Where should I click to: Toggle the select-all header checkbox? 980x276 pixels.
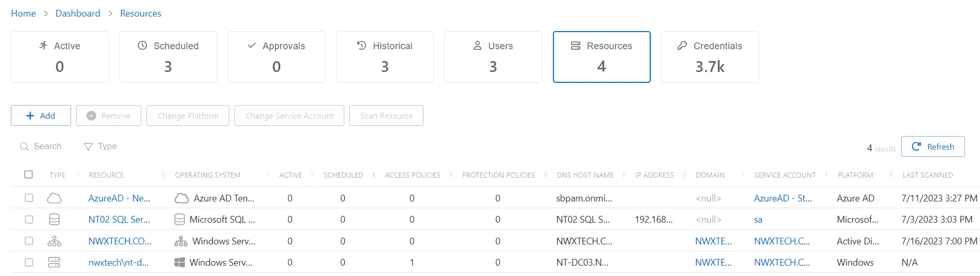[x=28, y=175]
